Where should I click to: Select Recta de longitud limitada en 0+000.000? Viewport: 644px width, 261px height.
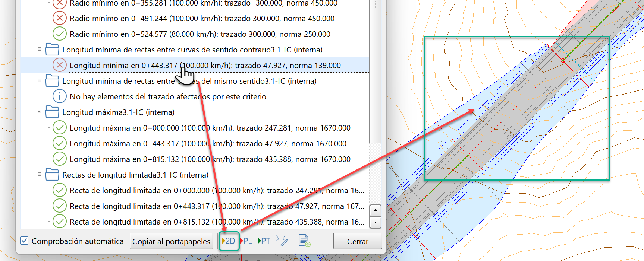pos(217,190)
